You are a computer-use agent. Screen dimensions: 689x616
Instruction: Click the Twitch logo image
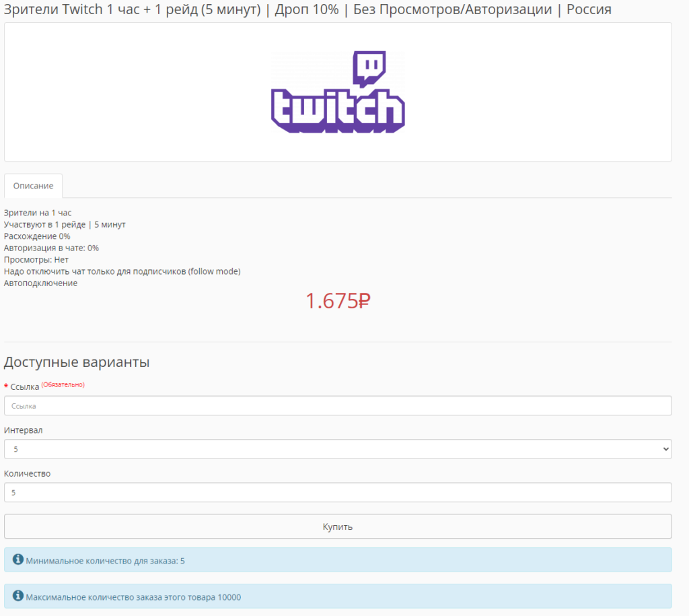pos(338,92)
